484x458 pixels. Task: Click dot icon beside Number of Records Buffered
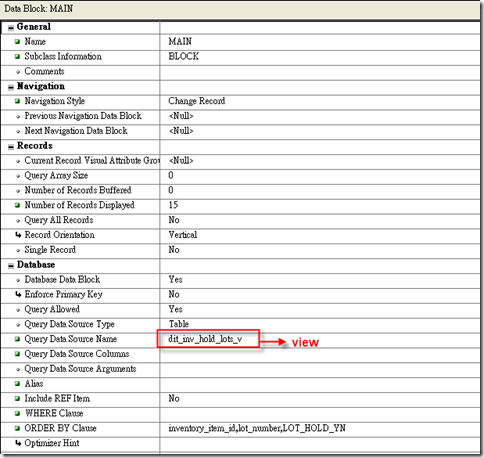(x=18, y=191)
